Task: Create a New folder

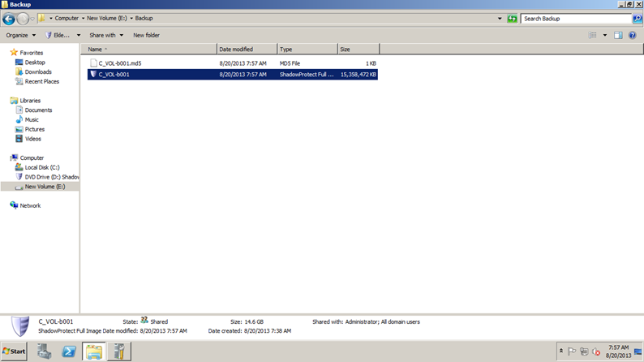Action: point(146,36)
